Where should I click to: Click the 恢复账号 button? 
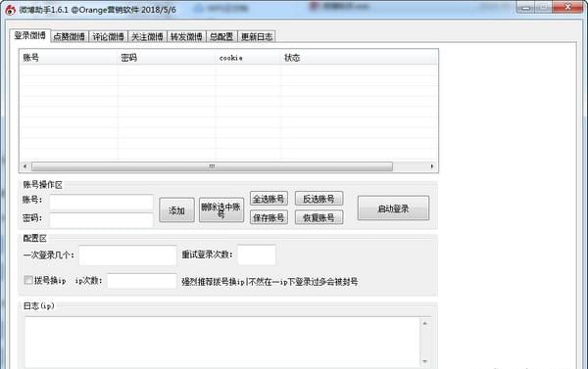(x=318, y=217)
